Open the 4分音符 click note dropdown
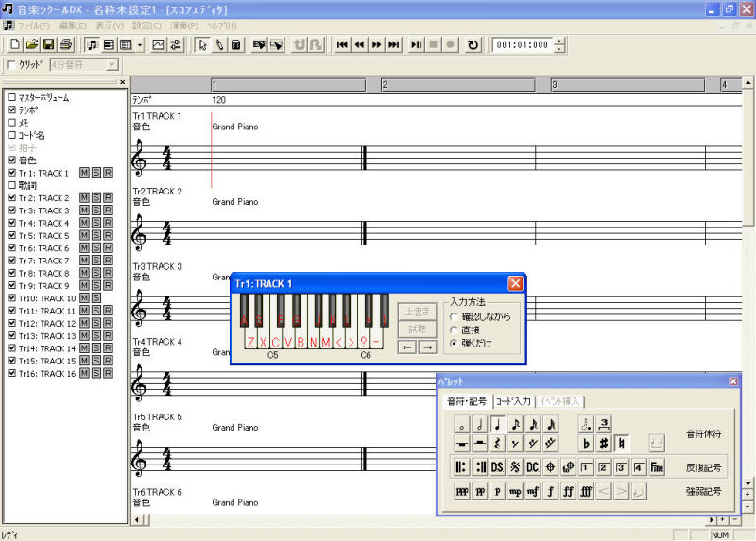Viewport: 756px width, 541px height. [112, 65]
